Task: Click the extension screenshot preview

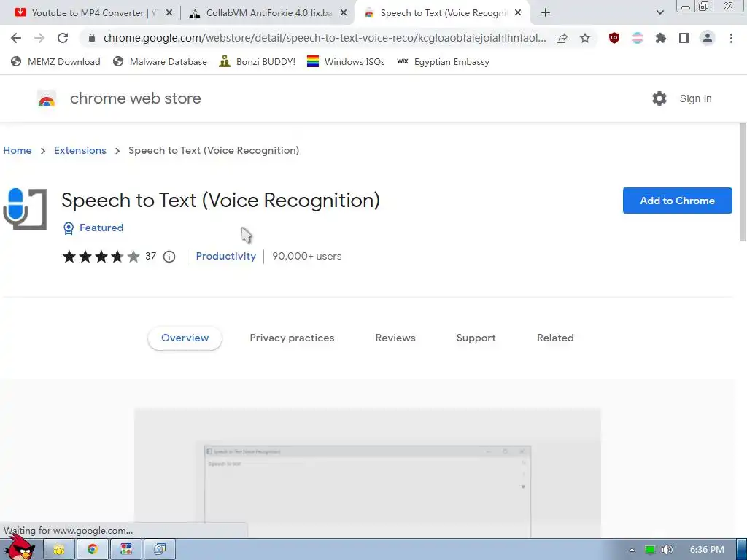Action: 368,472
